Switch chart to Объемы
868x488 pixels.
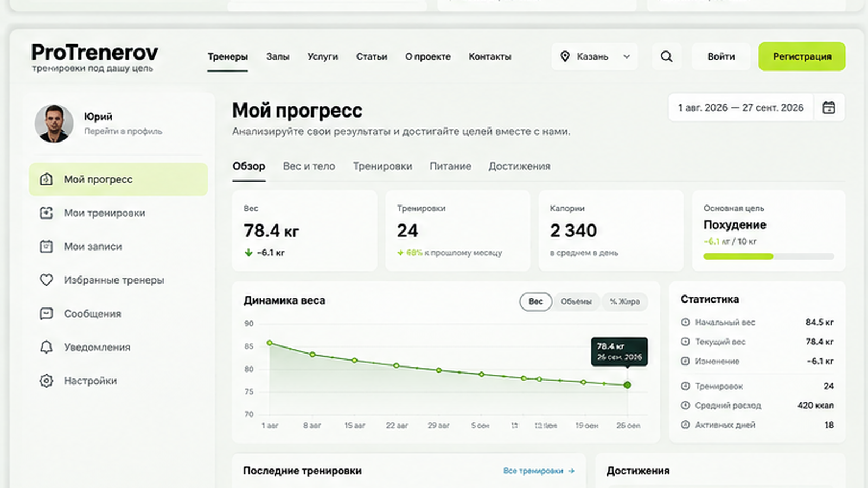pyautogui.click(x=576, y=301)
